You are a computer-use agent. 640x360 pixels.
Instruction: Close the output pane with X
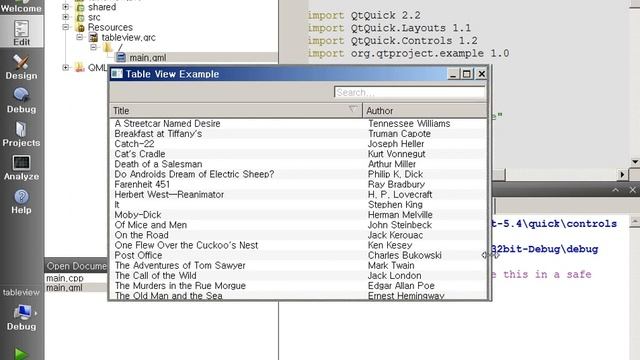[x=632, y=190]
